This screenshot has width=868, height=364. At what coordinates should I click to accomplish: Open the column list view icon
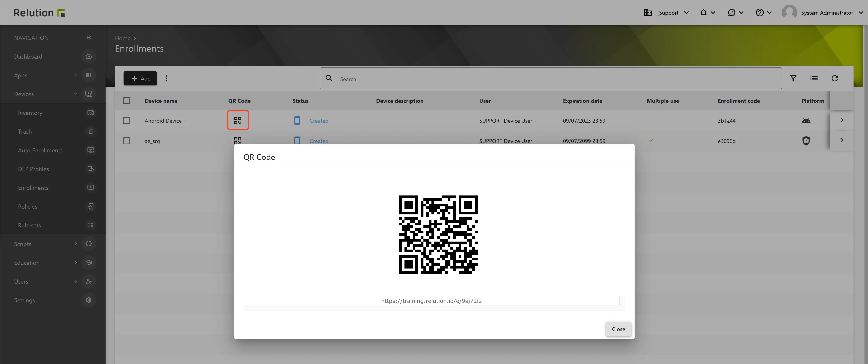click(x=814, y=79)
